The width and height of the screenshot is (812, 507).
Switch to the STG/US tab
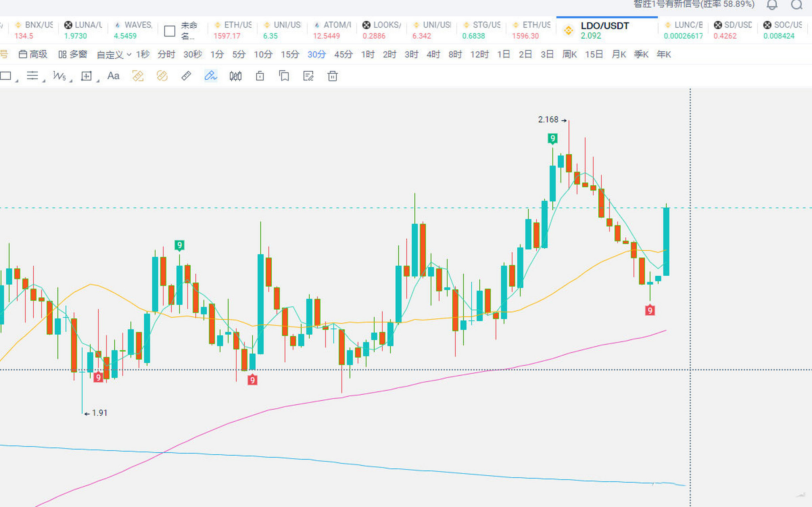[481, 30]
